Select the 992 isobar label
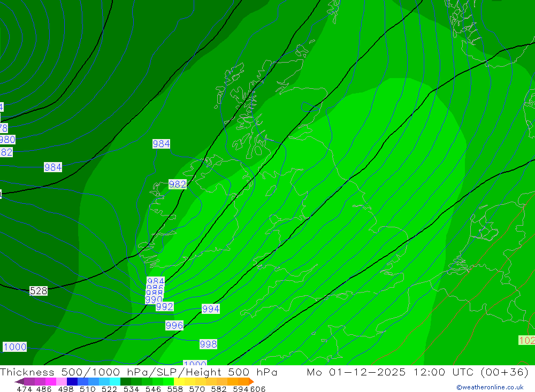 coord(164,306)
